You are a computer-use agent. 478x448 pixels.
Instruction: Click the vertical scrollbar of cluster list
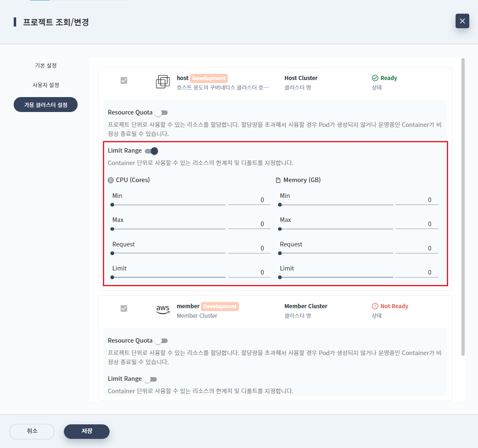pyautogui.click(x=463, y=207)
